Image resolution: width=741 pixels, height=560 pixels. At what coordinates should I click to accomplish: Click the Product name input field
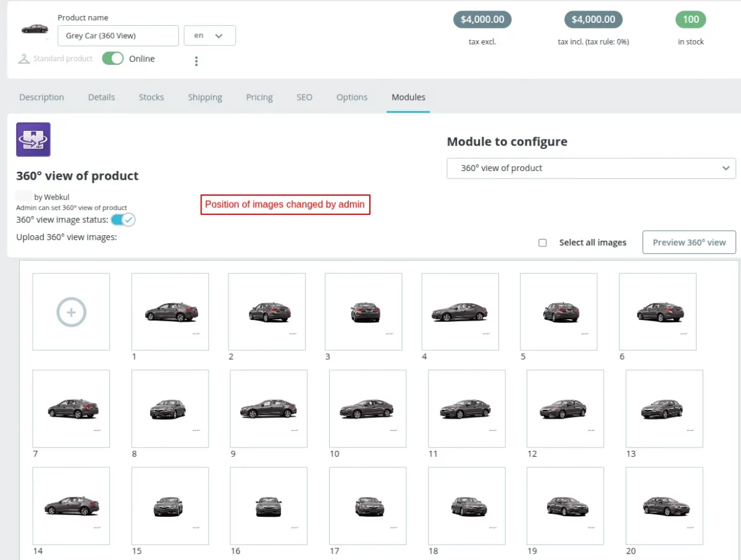click(118, 36)
